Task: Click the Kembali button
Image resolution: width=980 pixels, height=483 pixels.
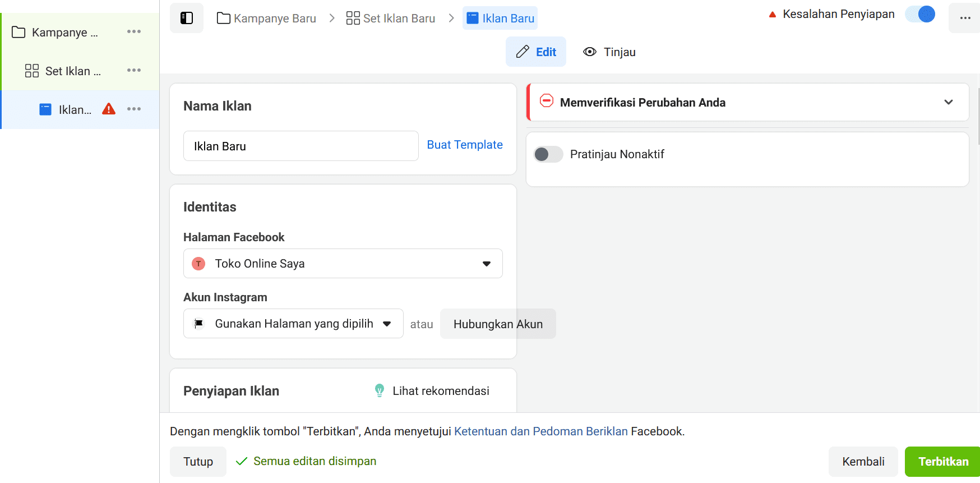Action: coord(863,462)
